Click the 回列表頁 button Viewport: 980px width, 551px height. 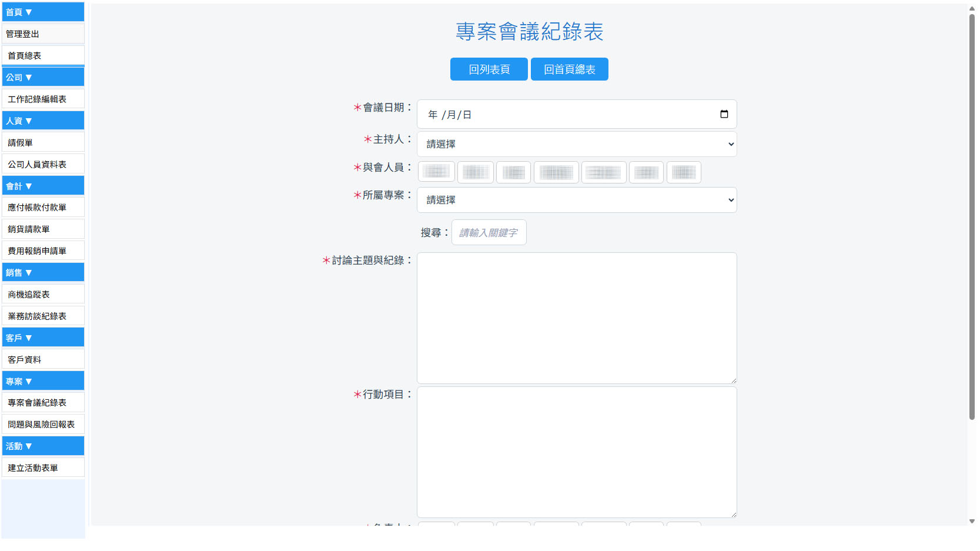coord(489,69)
